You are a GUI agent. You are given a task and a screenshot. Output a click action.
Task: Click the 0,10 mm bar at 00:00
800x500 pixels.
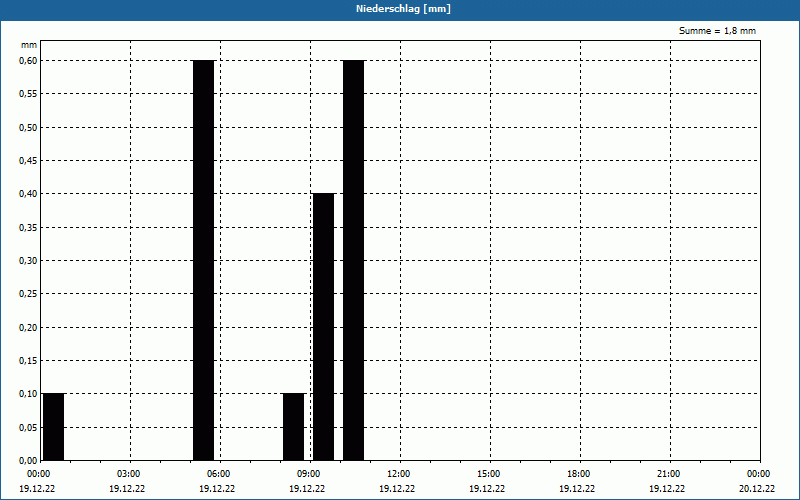click(54, 427)
